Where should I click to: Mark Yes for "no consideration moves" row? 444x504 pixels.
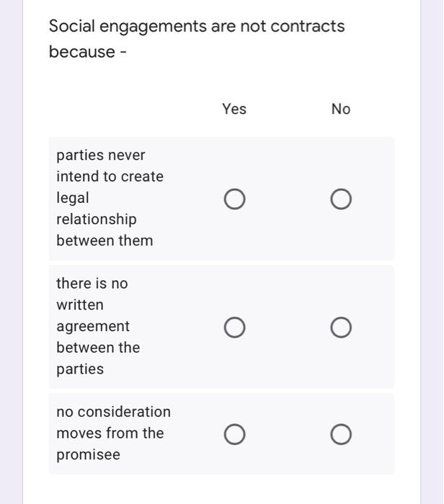(234, 435)
